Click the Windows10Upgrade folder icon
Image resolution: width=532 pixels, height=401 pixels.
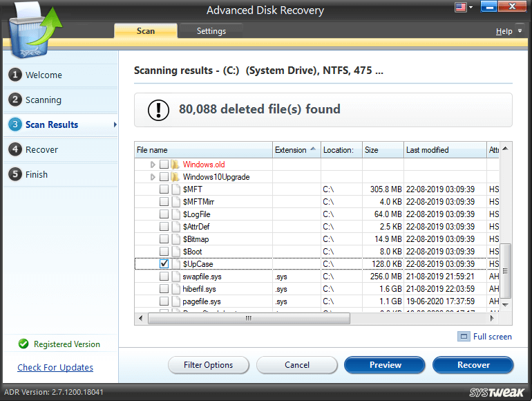pyautogui.click(x=176, y=177)
